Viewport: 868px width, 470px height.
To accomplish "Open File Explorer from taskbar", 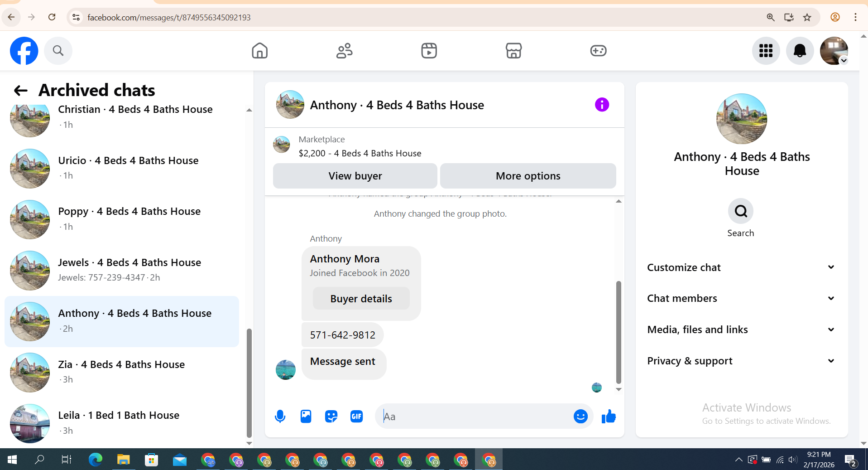I will pos(123,460).
